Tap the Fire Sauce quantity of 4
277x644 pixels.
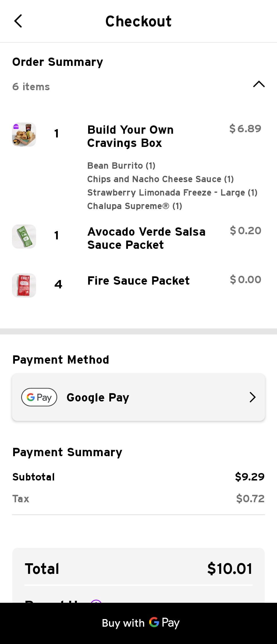click(58, 284)
